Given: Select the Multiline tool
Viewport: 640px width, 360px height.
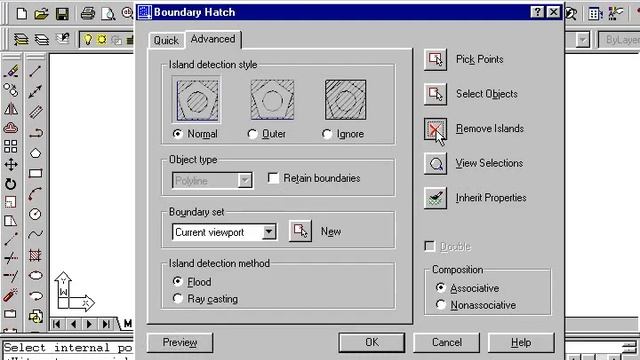Looking at the screenshot, I should click(36, 112).
